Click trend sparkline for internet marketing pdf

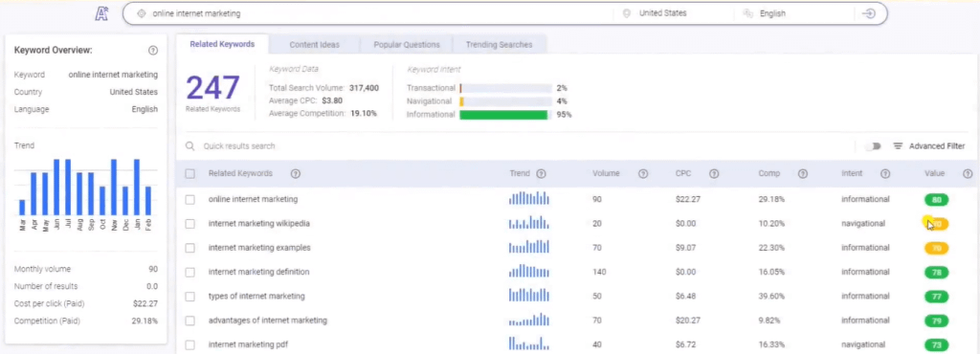click(x=528, y=343)
